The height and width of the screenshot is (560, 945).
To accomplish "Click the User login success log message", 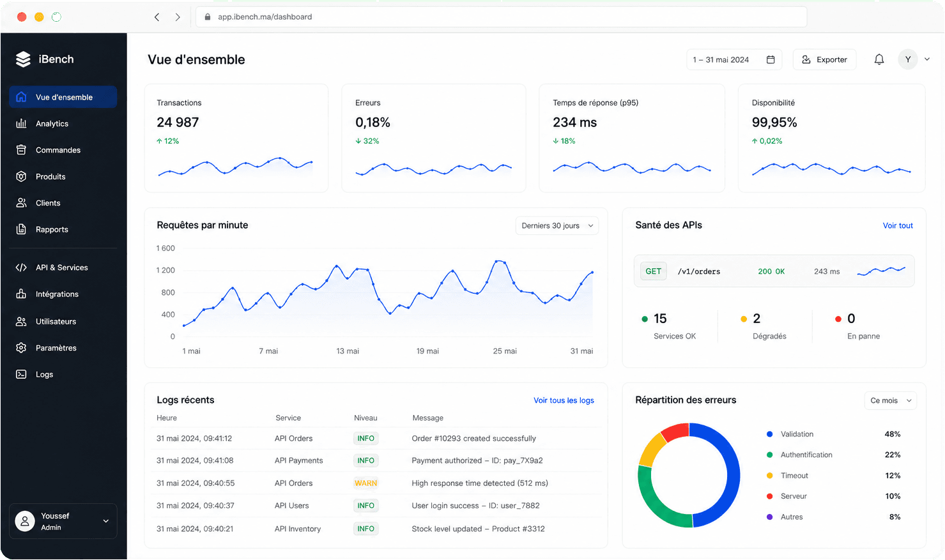I will [475, 506].
